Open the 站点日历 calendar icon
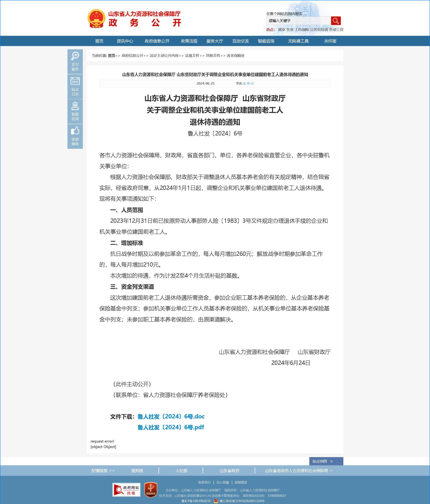 click(75, 86)
